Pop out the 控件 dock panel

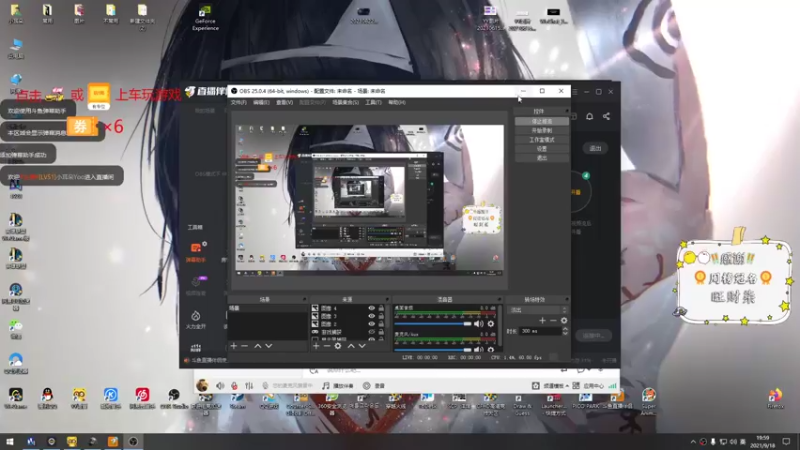pos(566,111)
